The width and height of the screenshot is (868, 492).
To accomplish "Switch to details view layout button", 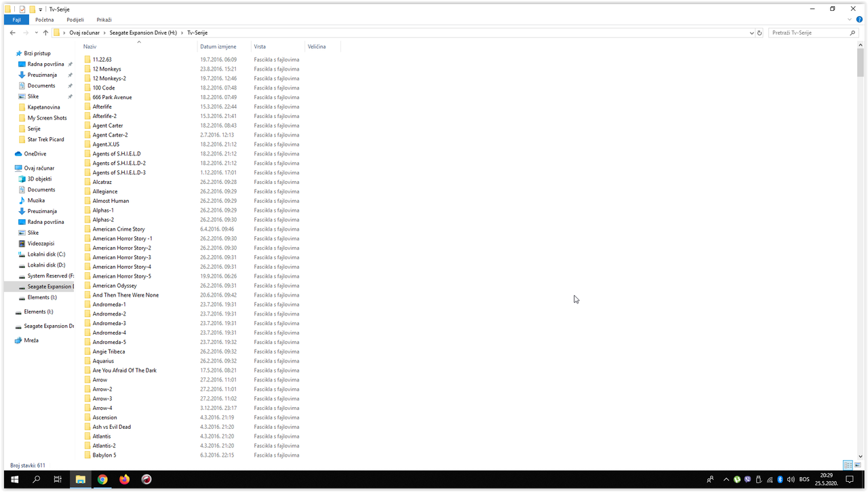I will click(848, 466).
